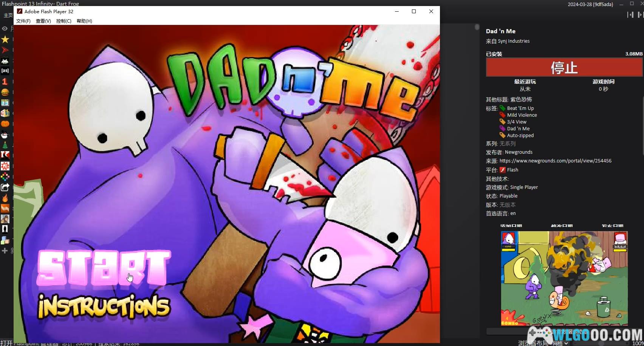644x346 pixels.
Task: Toggle the eye visibility icon in sidebar
Action: point(5,29)
